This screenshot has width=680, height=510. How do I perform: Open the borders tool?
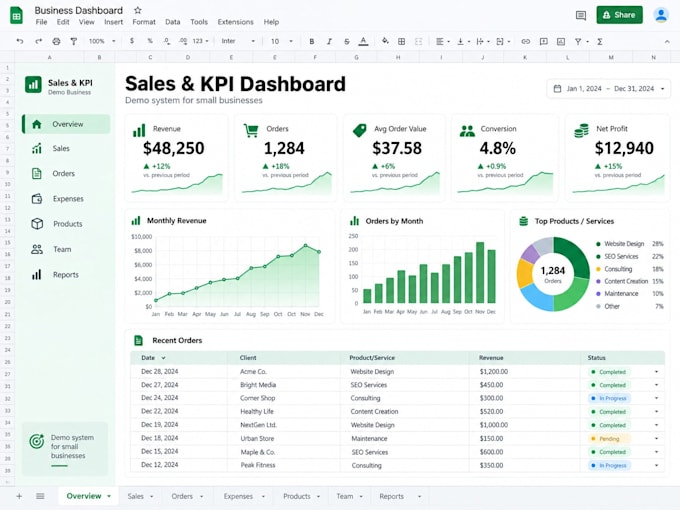402,41
